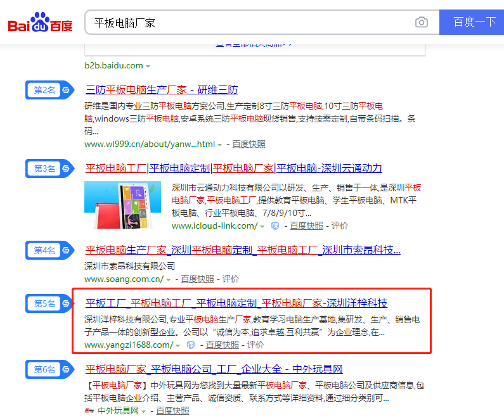504x420 pixels.
Task: Expand dropdown arrow beside www.icloud-link.com
Action: pyautogui.click(x=262, y=226)
